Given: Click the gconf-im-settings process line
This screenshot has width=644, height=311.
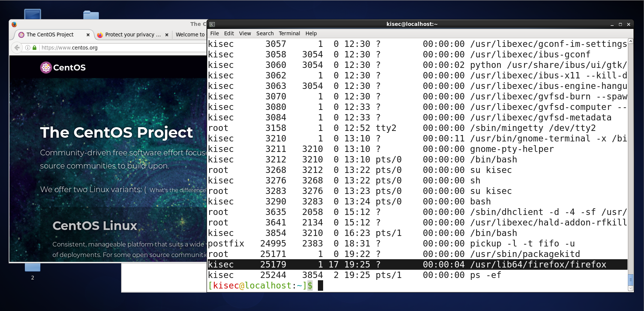Looking at the screenshot, I should point(418,44).
